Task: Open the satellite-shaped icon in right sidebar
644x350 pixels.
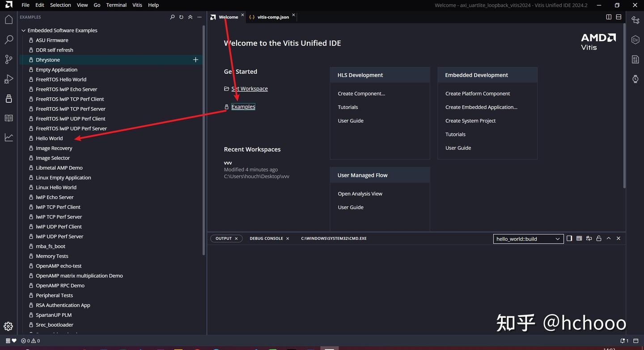Action: pyautogui.click(x=635, y=20)
